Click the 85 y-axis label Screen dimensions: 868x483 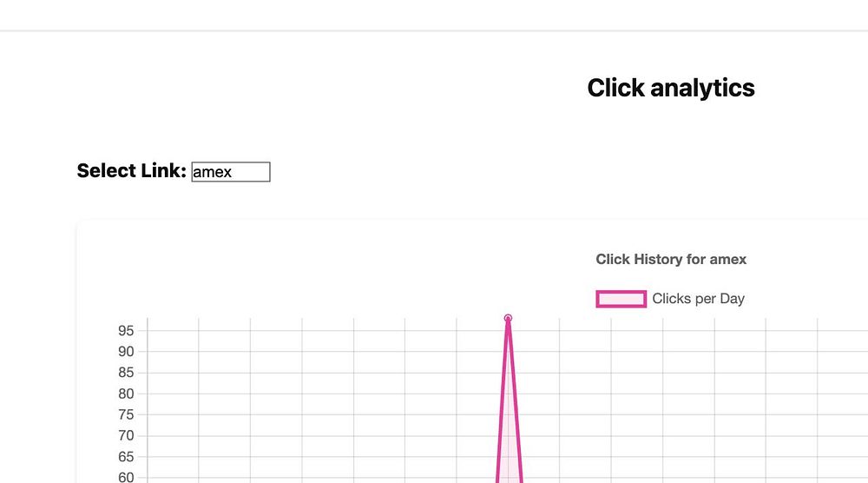[126, 373]
